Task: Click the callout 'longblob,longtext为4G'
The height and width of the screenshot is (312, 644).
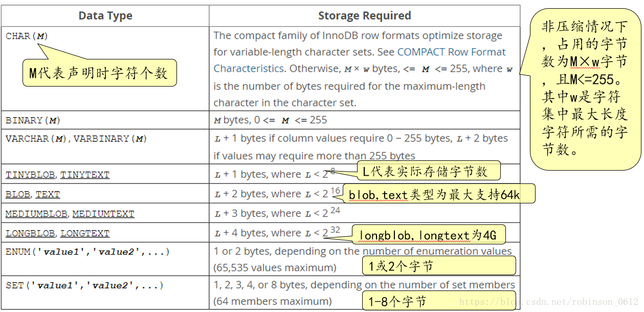Action: [x=428, y=235]
